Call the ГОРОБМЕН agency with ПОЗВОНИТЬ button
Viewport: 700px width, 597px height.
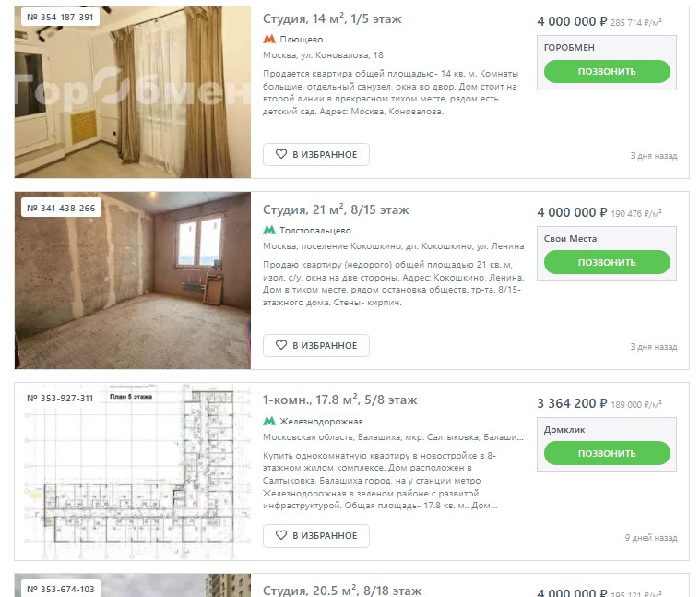(607, 71)
